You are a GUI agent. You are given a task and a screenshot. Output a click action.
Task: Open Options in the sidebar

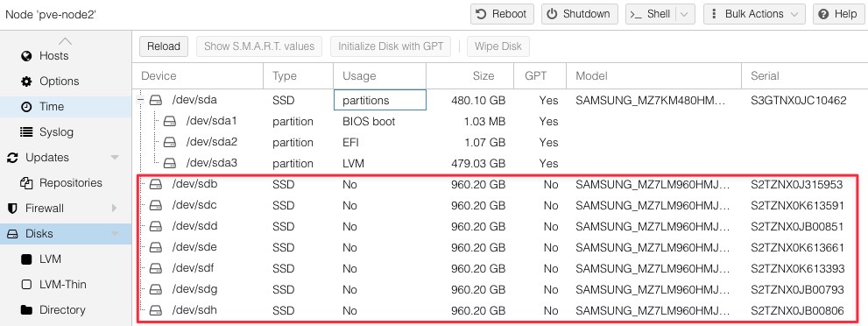point(60,81)
